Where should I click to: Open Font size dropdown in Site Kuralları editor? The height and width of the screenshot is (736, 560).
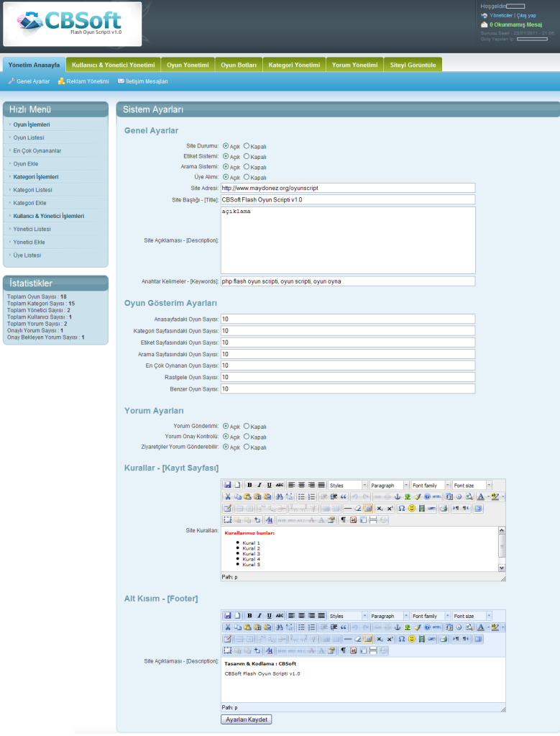[472, 485]
